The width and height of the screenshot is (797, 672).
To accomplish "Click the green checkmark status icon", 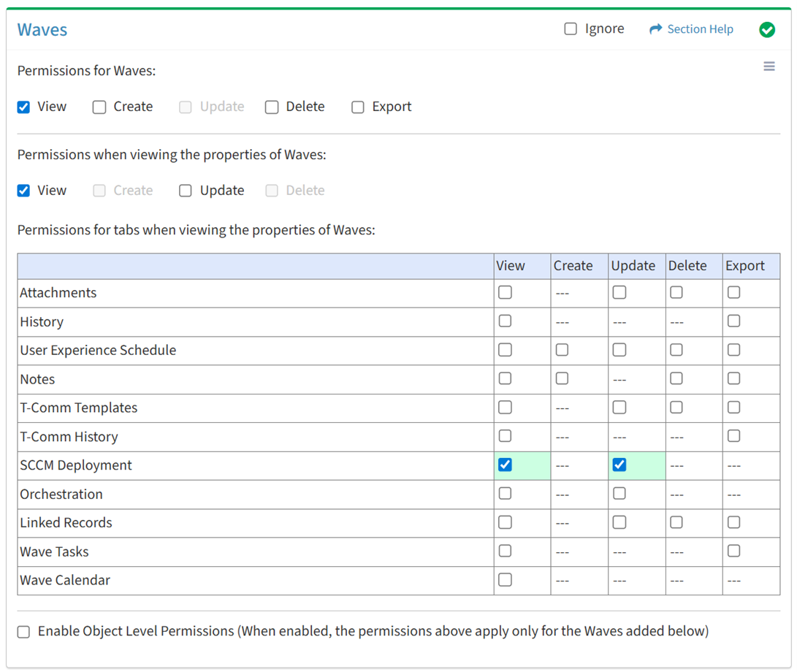I will click(x=766, y=29).
